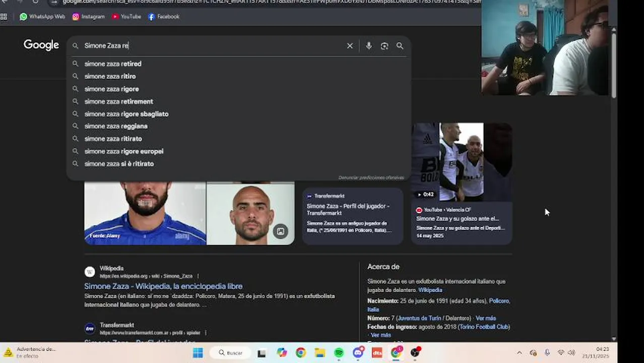The width and height of the screenshot is (644, 363).
Task: Show hidden system tray icons chevron
Action: (520, 353)
